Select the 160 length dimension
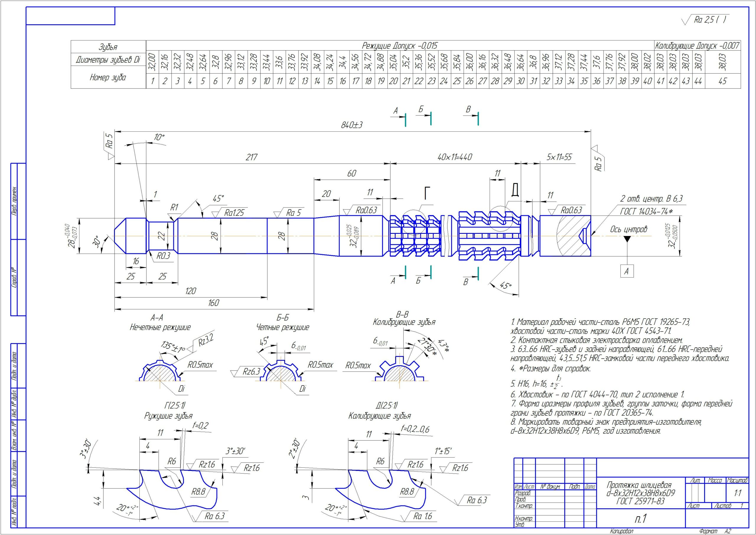This screenshot has height=535, width=756. click(214, 303)
